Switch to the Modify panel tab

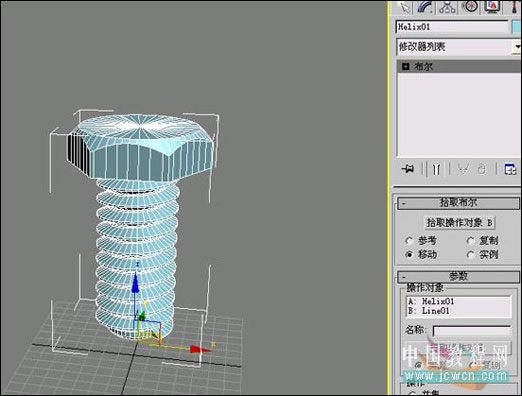pos(426,7)
